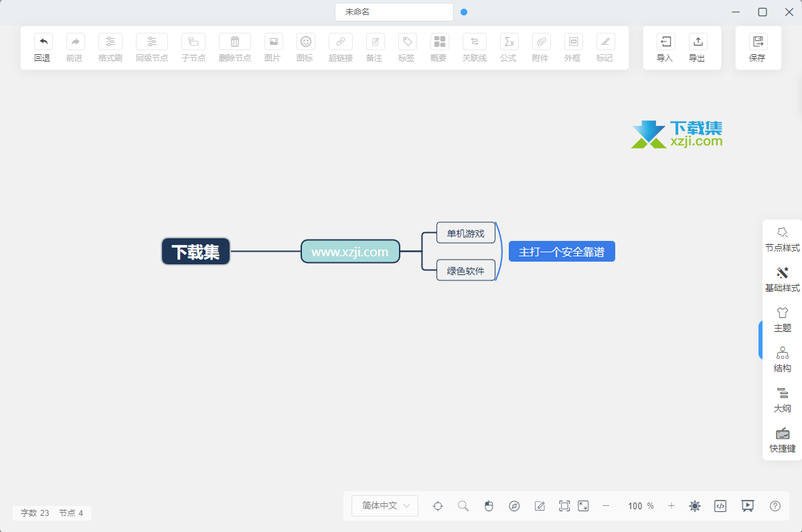The image size is (802, 532).
Task: Open the compass navigator icon
Action: [515, 506]
